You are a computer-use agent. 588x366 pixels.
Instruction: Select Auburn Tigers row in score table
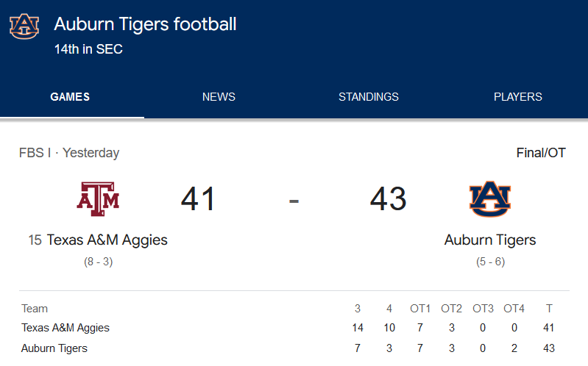[x=54, y=348]
